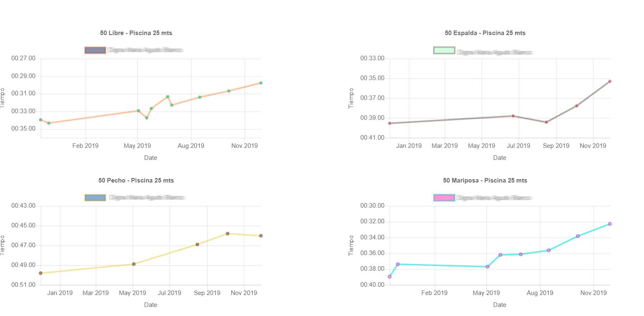Click the "50 Mariposa - Piscina 25 mts" title
Viewport: 644px width, 316px height.
485,180
